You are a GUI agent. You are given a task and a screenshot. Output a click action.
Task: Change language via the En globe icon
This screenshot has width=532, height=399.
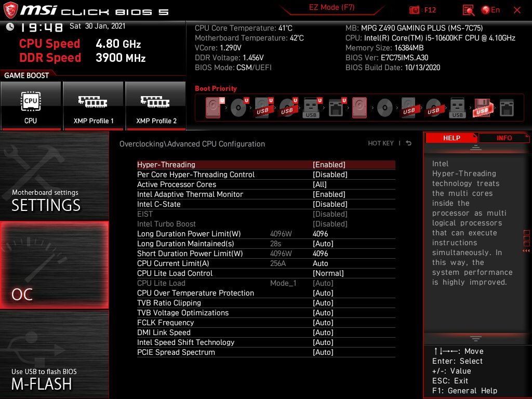490,10
